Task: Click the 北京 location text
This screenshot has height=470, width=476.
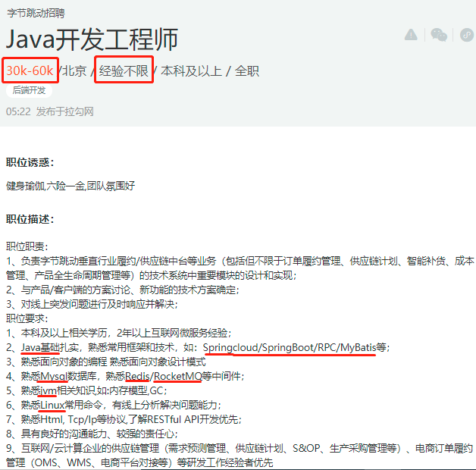Action: pos(75,70)
